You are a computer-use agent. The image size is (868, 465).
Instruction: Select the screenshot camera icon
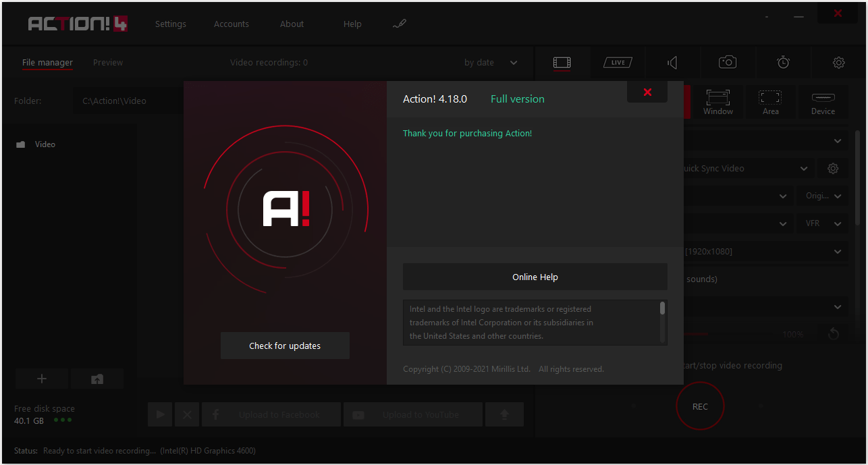[728, 62]
